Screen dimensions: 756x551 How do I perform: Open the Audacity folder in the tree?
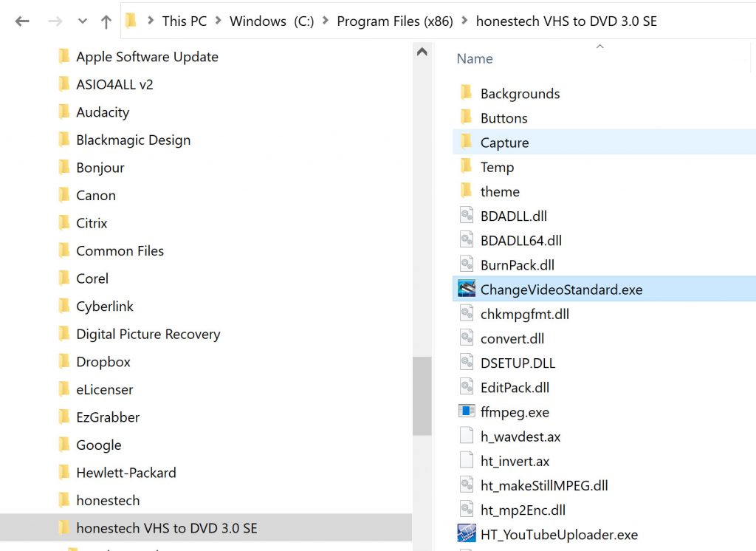pyautogui.click(x=103, y=112)
